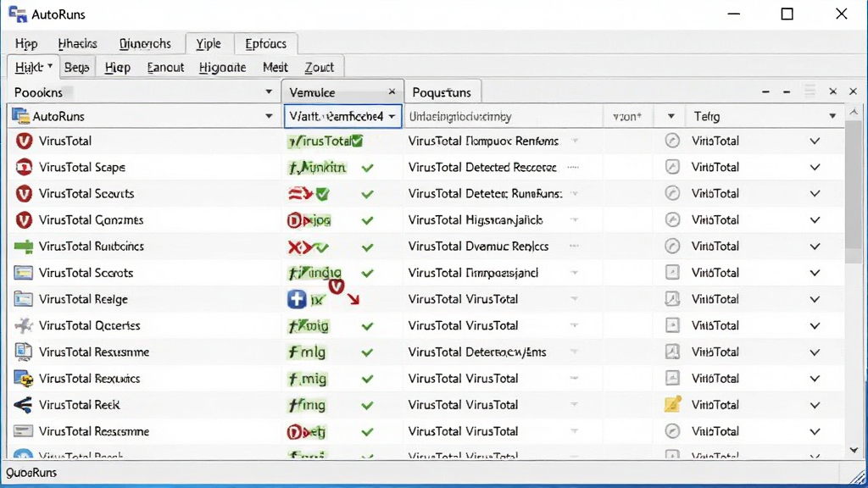Click the red arrow icon in Seavits row
Viewport: 868px width, 488px height.
[301, 194]
